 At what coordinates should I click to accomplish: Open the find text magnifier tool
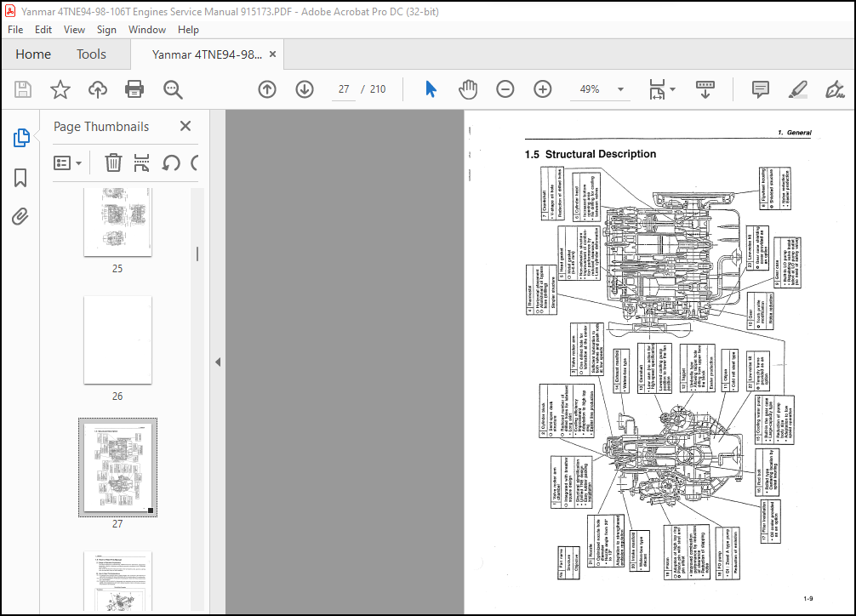(x=173, y=89)
